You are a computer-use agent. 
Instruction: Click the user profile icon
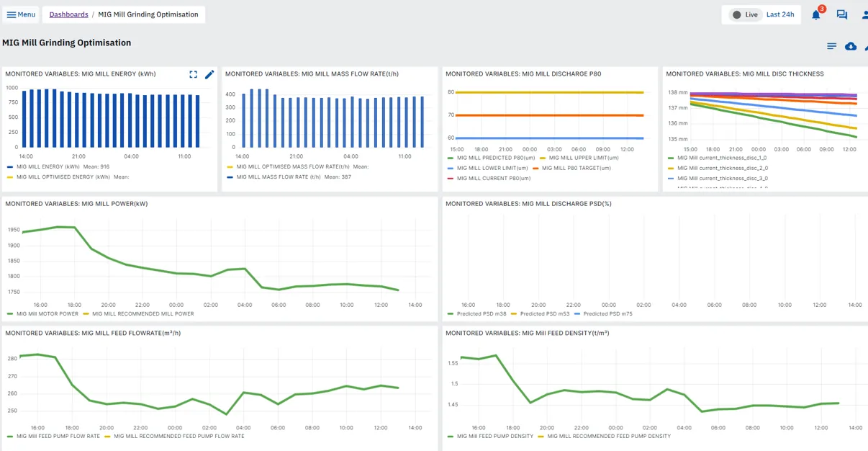[864, 14]
